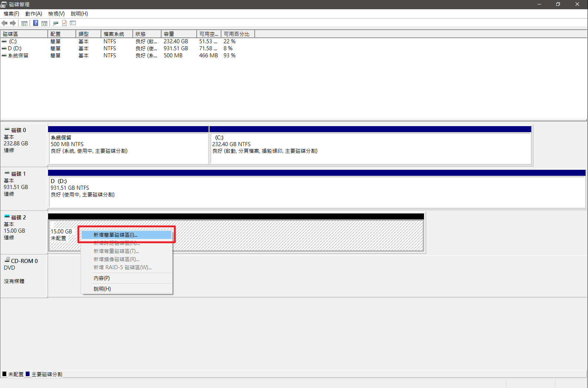Screen dimensions: 588x388
Task: Click the Back arrow toolbar icon
Action: click(4, 23)
